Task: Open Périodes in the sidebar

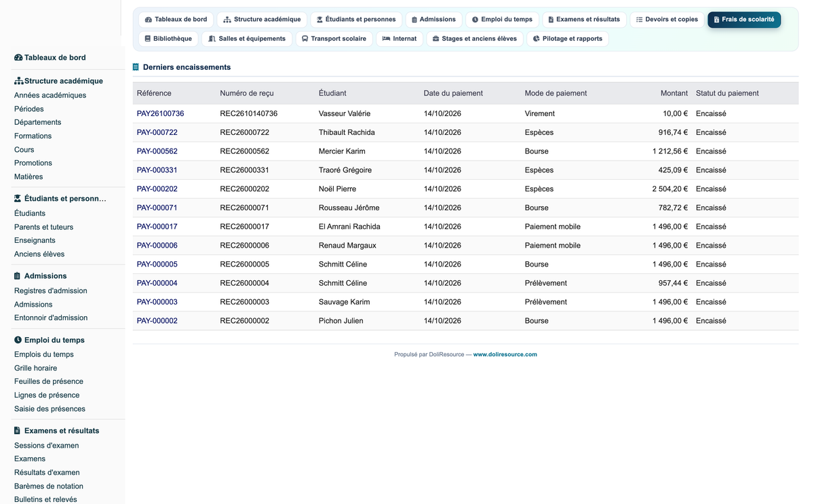Action: [29, 109]
